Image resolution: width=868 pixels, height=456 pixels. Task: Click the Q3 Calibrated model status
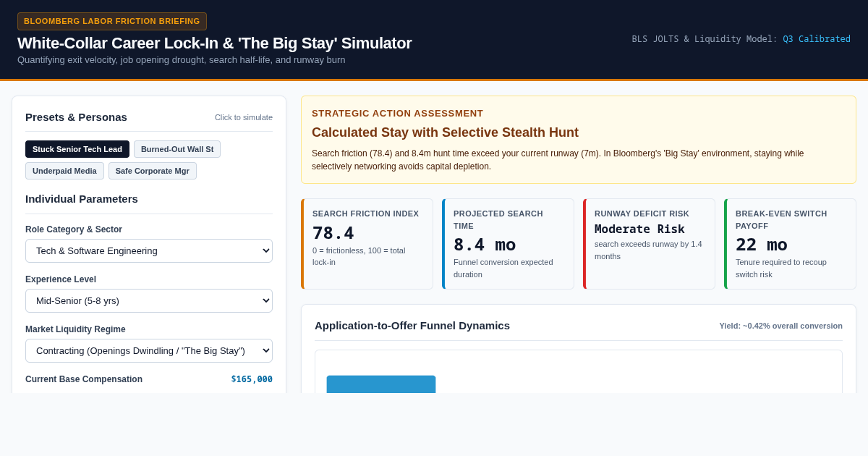point(817,39)
